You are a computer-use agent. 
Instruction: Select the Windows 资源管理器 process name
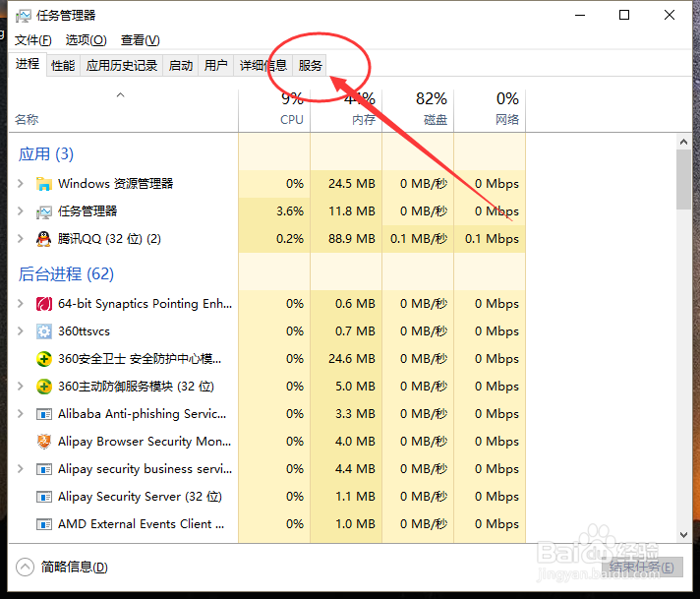tap(116, 184)
